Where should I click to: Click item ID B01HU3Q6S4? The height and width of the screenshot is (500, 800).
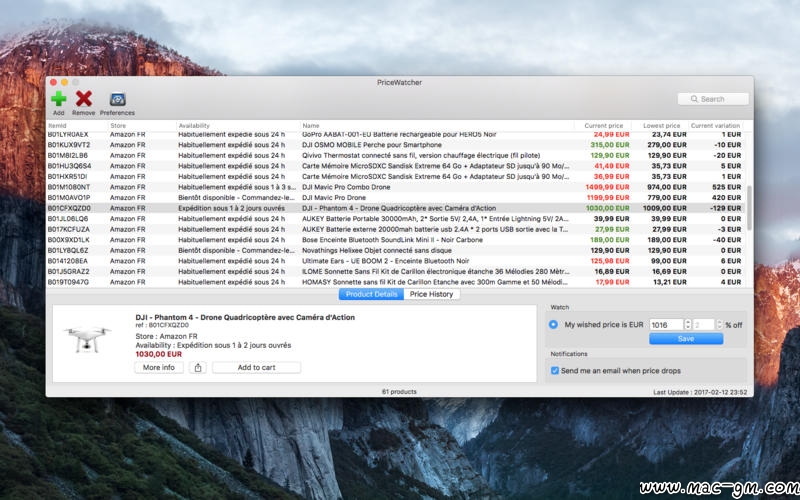click(69, 166)
